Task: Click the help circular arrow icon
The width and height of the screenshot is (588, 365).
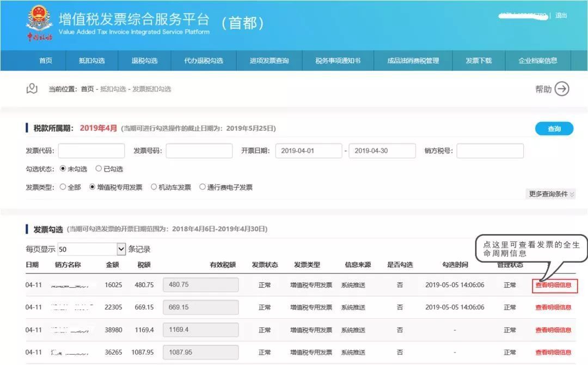Action: point(562,88)
